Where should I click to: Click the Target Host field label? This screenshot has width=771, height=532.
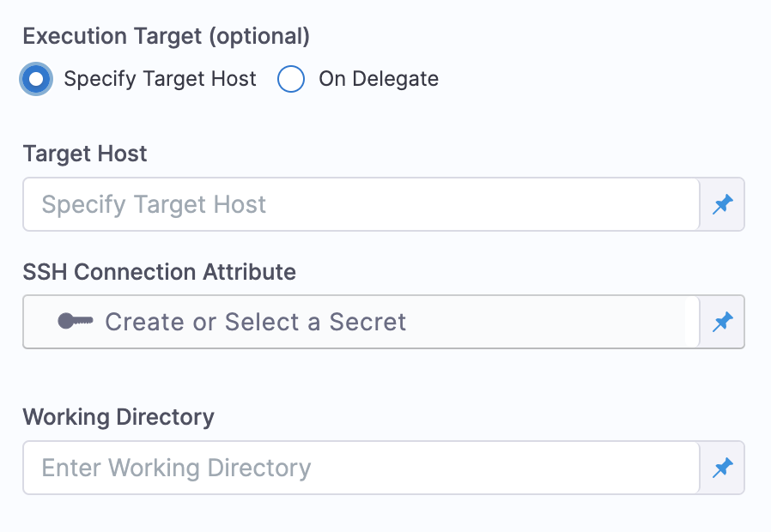click(85, 154)
